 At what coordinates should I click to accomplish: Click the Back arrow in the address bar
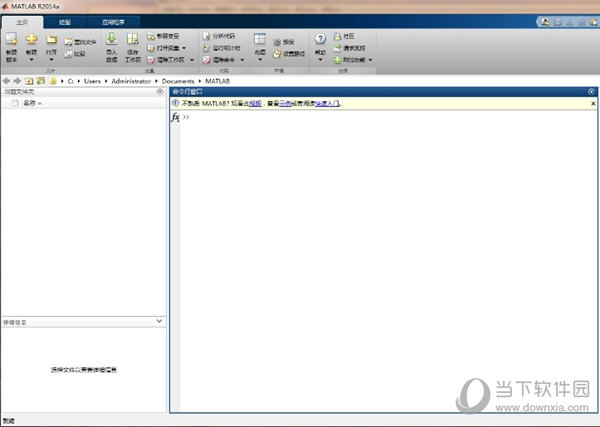pyautogui.click(x=7, y=81)
